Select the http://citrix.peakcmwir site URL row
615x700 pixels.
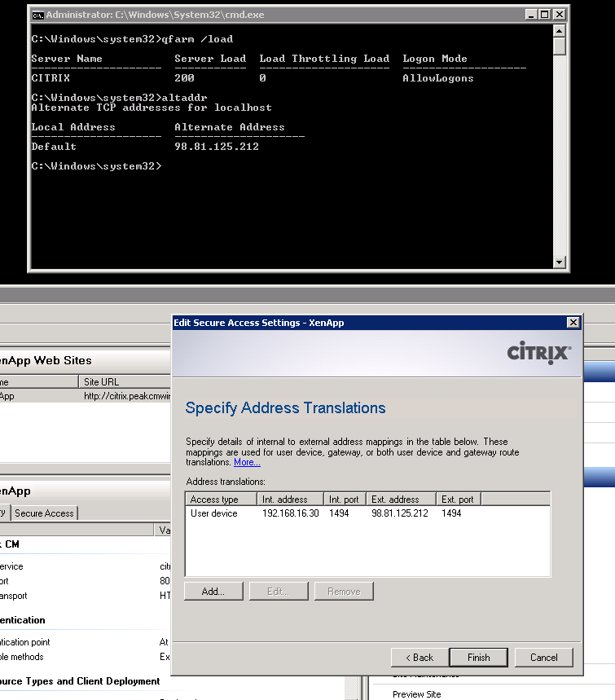coord(85,396)
